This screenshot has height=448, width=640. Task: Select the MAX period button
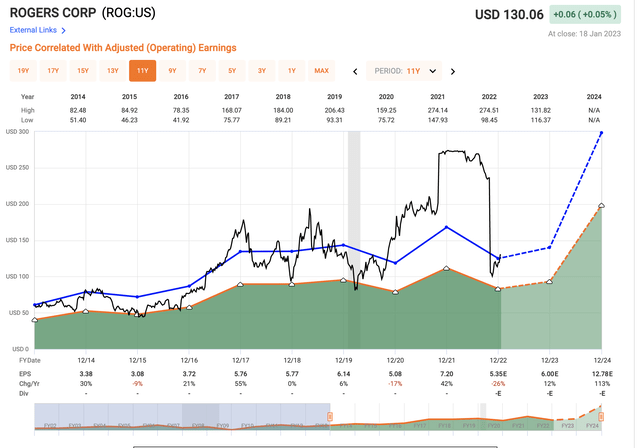coord(322,71)
